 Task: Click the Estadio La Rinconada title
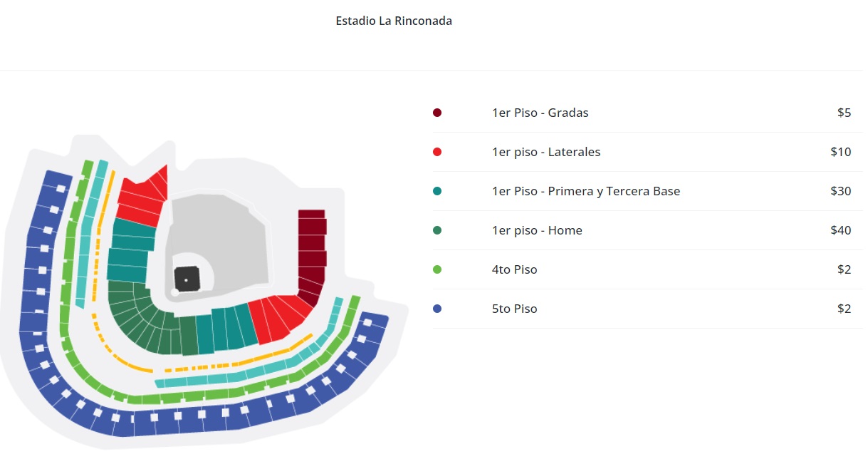[x=394, y=21]
